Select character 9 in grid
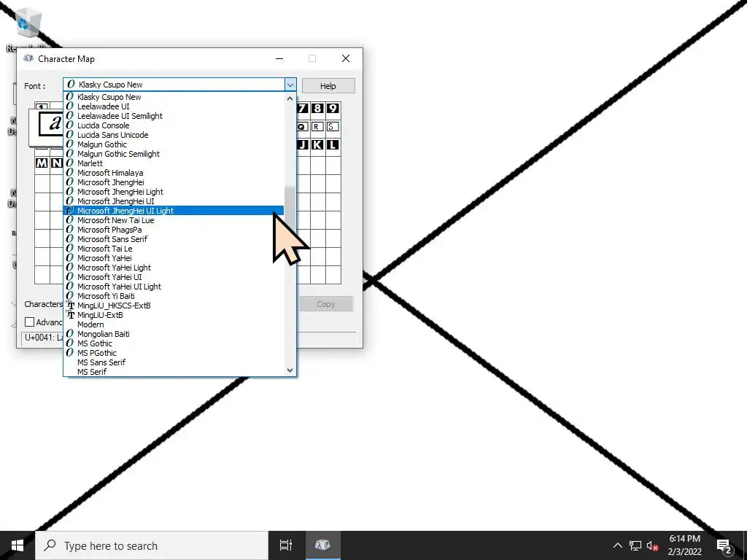 pos(333,108)
